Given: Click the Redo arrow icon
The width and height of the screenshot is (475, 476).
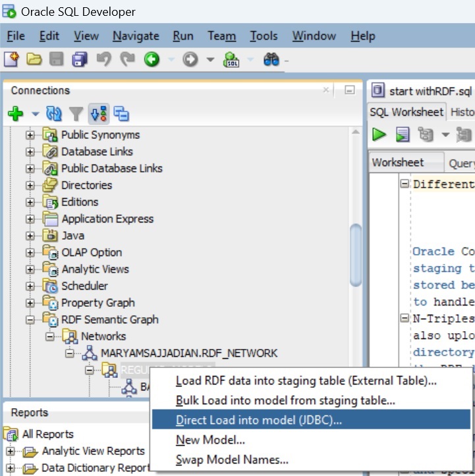Looking at the screenshot, I should [127, 59].
